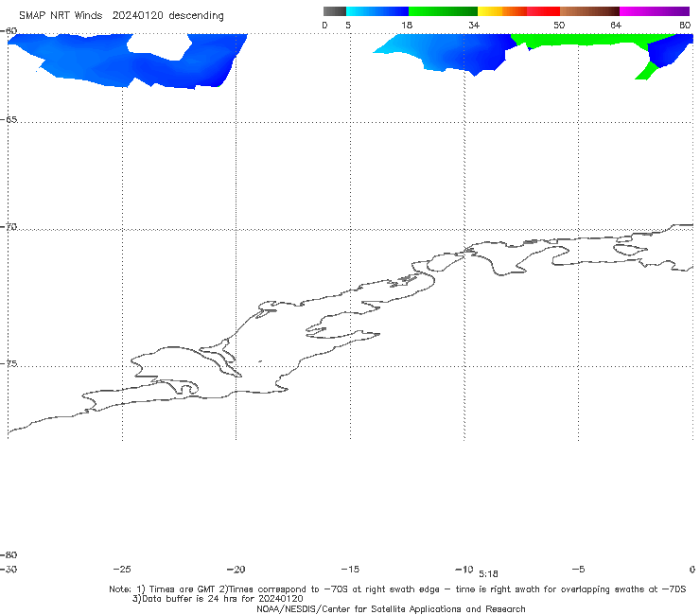Image resolution: width=700 pixels, height=615 pixels.
Task: Click the NOAA/NESDIS credit line
Action: tap(391, 608)
